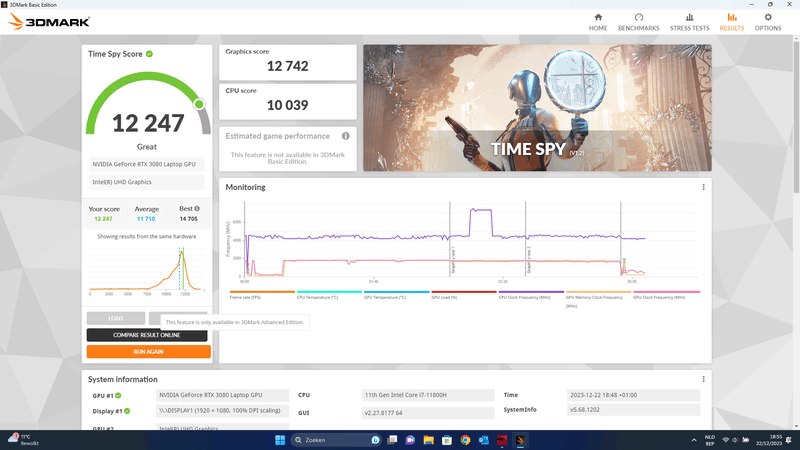Click the GPU #1 green status check
Viewport: 800px width, 450px height.
tap(118, 395)
